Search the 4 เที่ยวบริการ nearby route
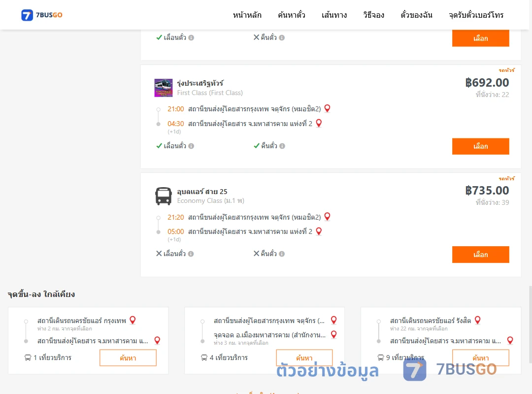 coord(304,358)
